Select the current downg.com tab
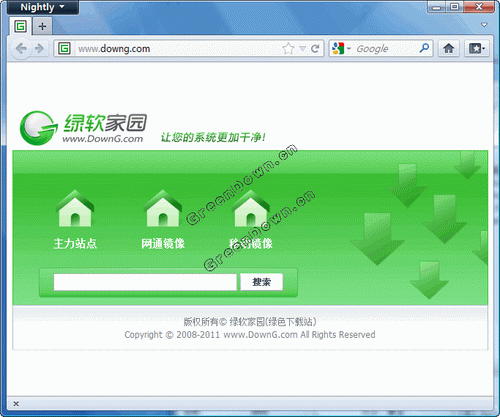 coord(21,26)
